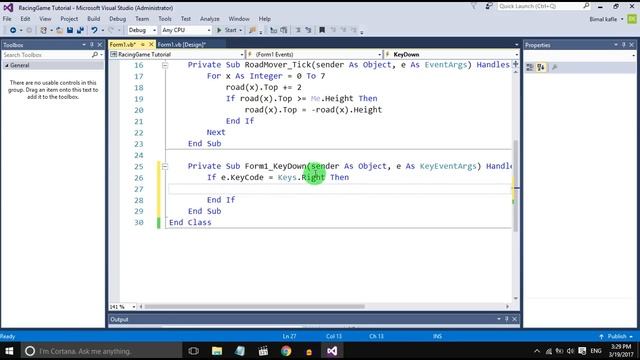Viewport: 640px width, 360px height.
Task: Click the split editor icon above scrollbar
Action: click(516, 64)
